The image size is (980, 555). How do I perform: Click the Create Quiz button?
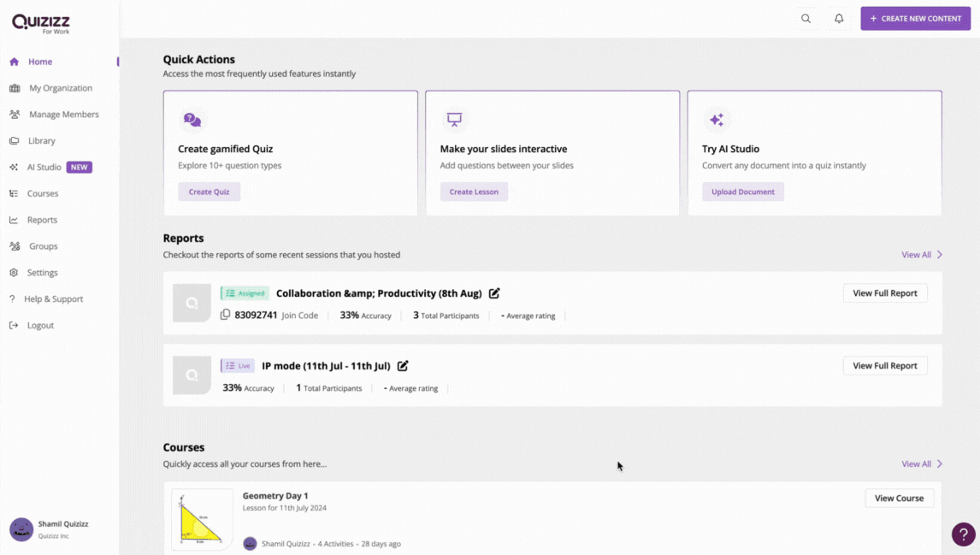pos(209,192)
